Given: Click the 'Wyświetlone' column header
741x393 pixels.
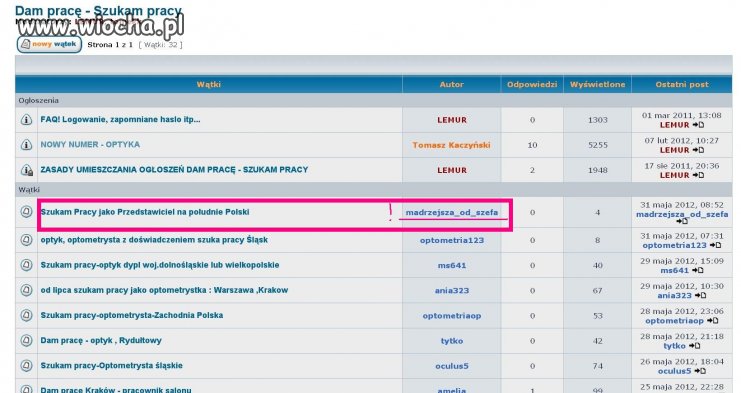Looking at the screenshot, I should 597,85.
